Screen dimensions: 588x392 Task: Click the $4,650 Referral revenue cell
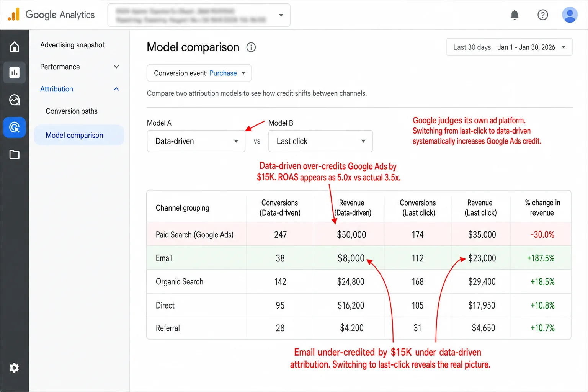(483, 328)
